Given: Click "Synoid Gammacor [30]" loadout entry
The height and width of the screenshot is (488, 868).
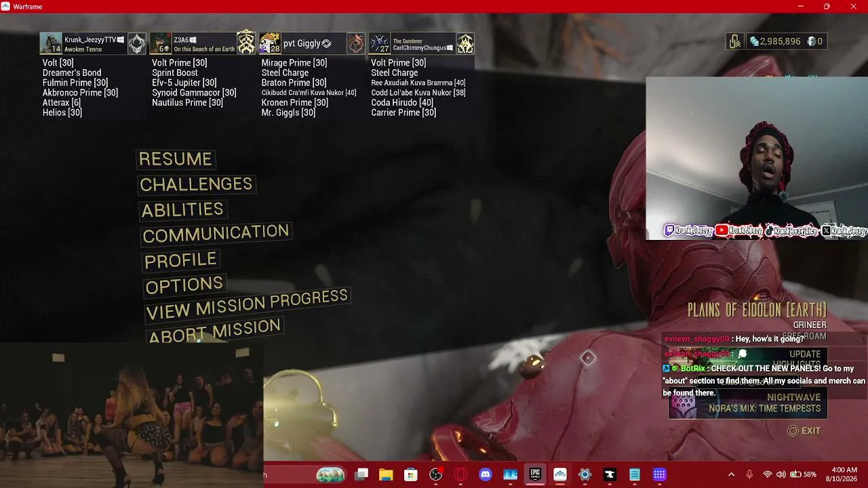Looking at the screenshot, I should tap(194, 93).
